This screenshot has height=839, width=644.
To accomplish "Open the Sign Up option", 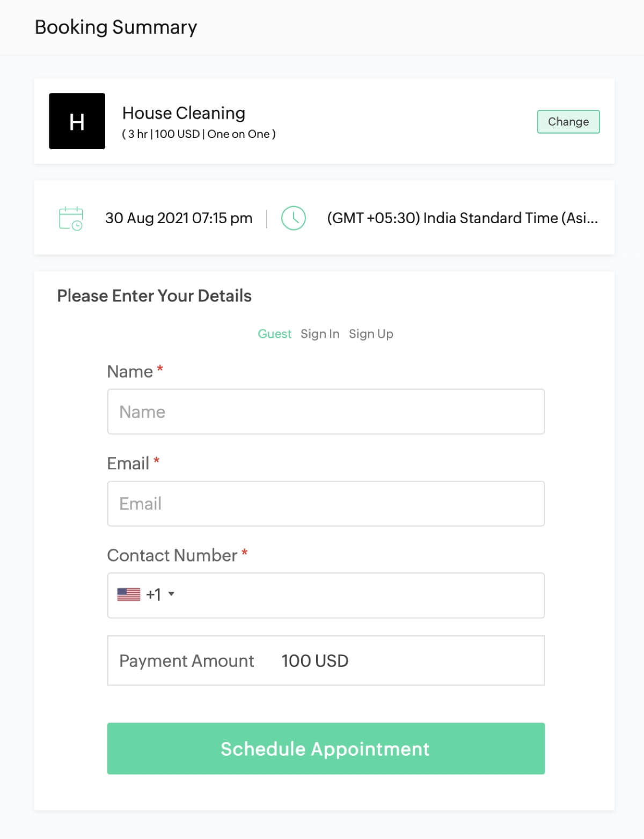I will point(371,333).
